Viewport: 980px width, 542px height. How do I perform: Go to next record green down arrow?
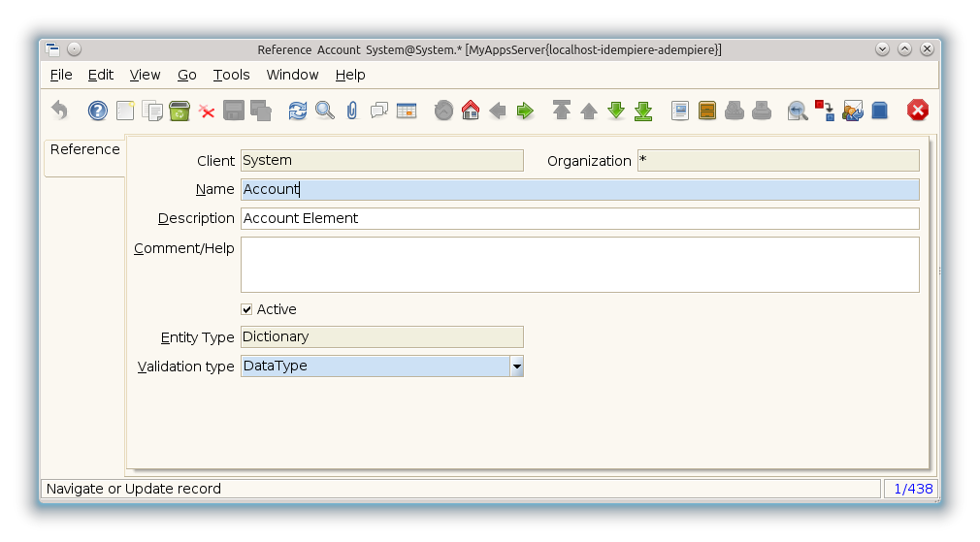coord(616,111)
